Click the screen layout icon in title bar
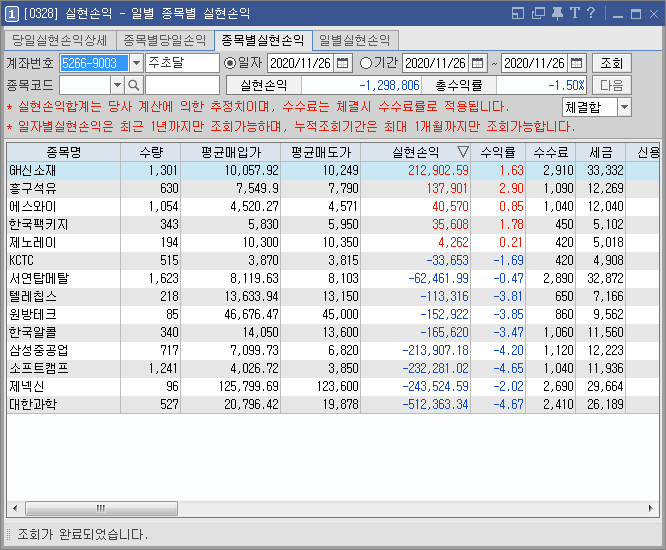Viewport: 666px width, 550px height. tap(518, 13)
